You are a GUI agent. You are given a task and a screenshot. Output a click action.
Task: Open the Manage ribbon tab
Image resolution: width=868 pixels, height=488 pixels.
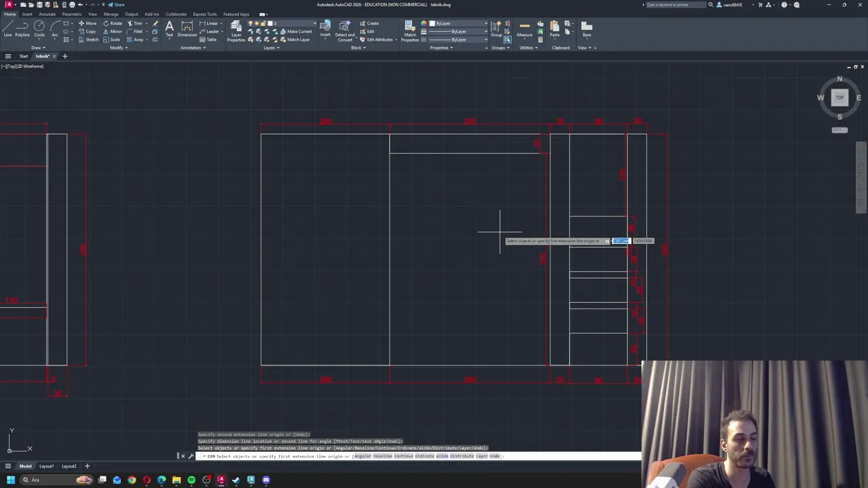(111, 14)
